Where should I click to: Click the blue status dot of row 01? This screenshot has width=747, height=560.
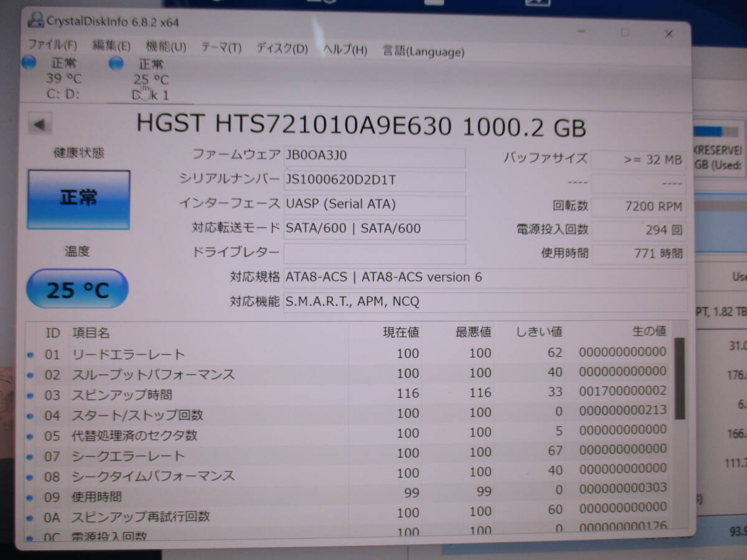[31, 355]
